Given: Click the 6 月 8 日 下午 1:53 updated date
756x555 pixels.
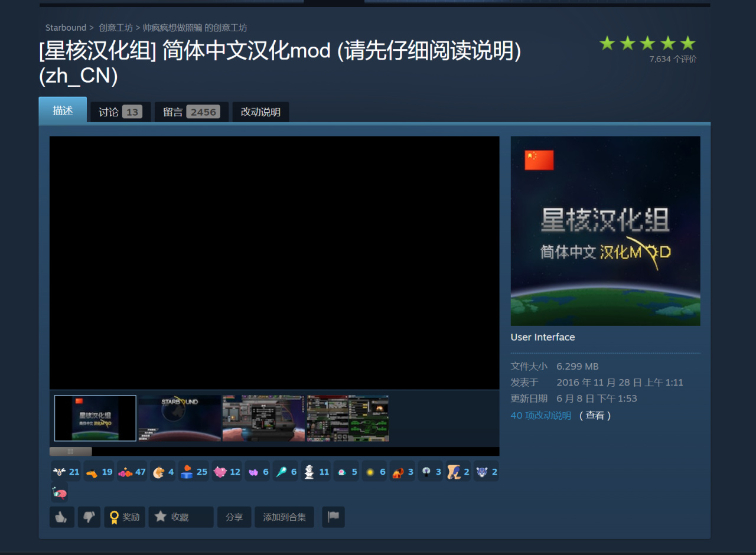Looking at the screenshot, I should click(x=597, y=399).
